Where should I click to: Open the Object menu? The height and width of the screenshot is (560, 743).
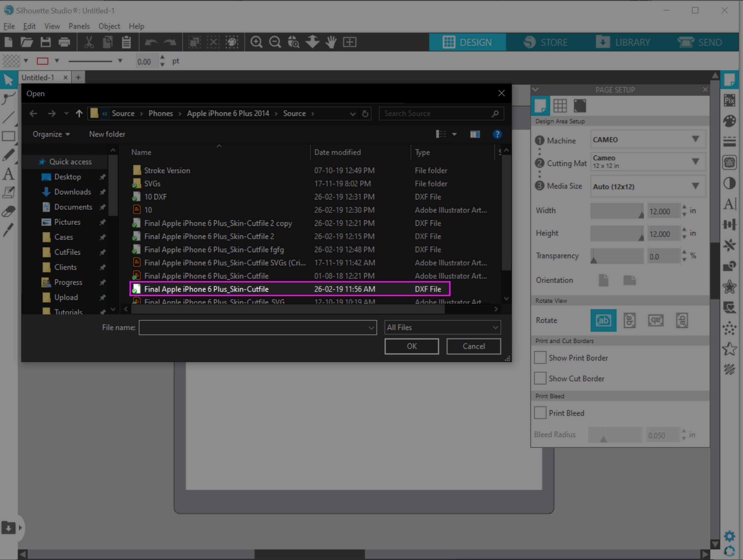[109, 26]
